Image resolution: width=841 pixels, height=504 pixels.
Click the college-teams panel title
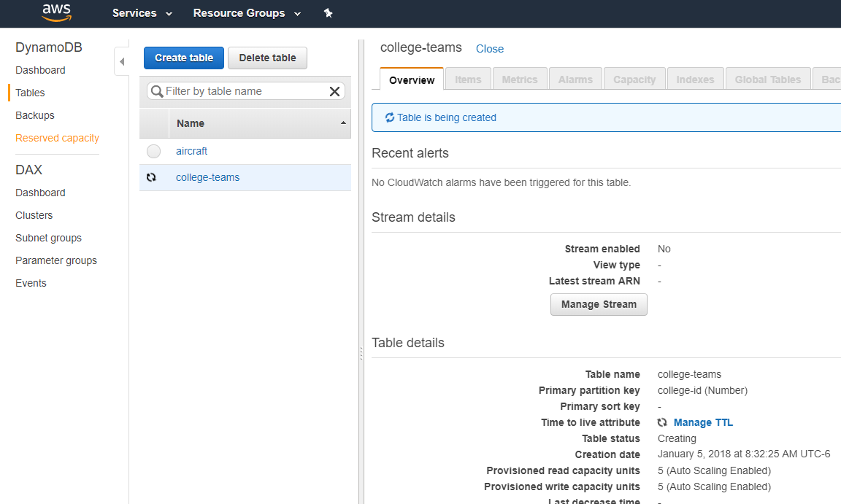[x=421, y=47]
